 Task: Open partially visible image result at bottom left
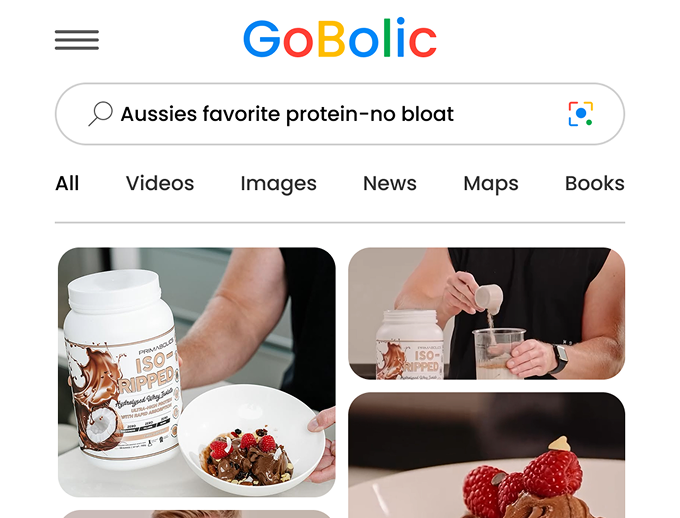[x=197, y=514]
